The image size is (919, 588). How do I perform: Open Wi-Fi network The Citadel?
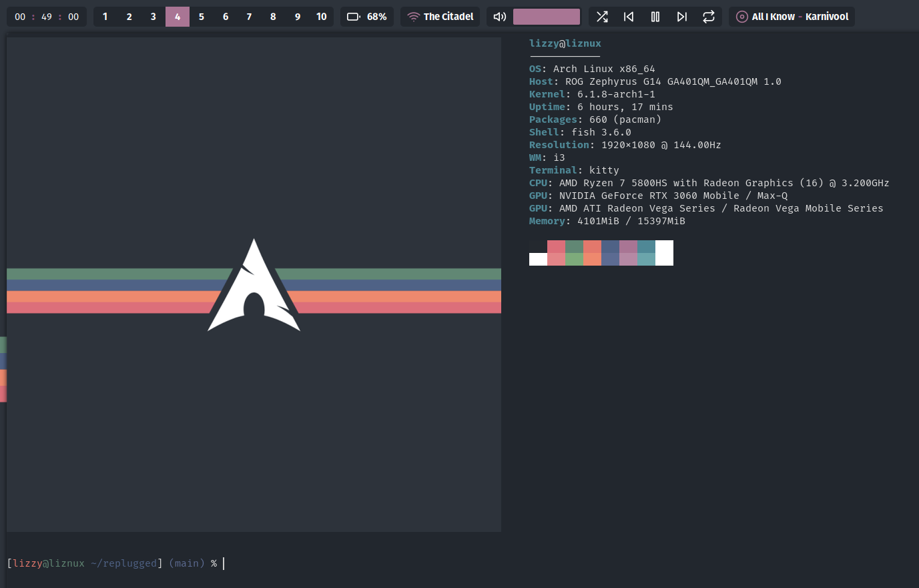[440, 17]
